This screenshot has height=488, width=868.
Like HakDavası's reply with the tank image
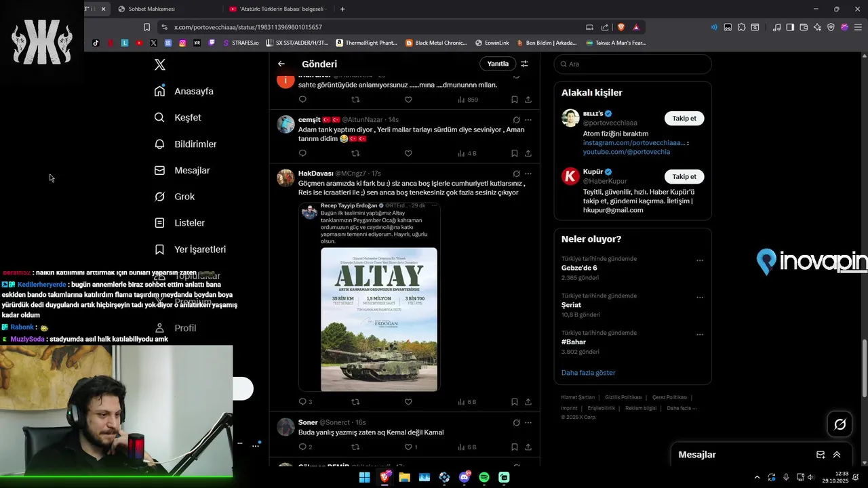[x=408, y=402]
